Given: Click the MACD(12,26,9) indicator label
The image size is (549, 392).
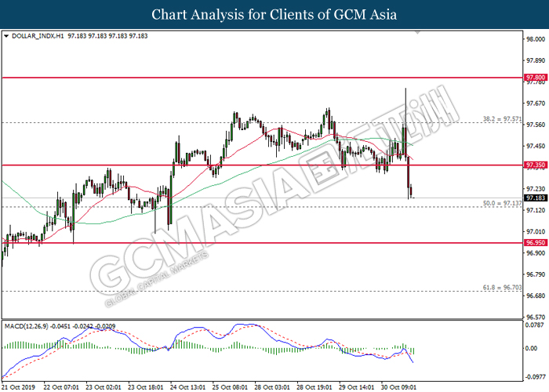Looking at the screenshot, I should coord(26,326).
